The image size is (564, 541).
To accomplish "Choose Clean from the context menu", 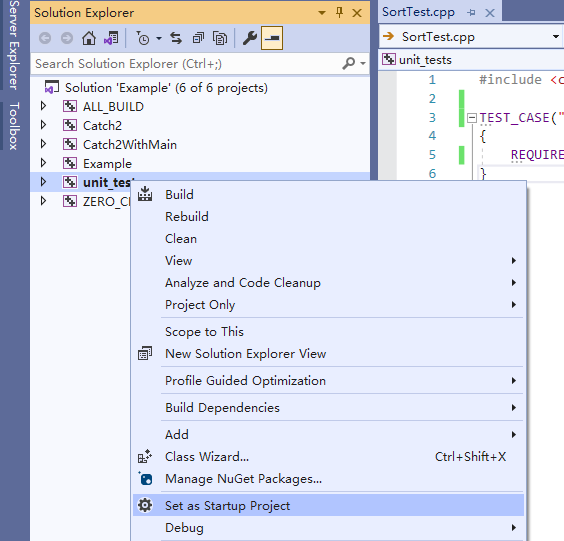I will (328, 239).
